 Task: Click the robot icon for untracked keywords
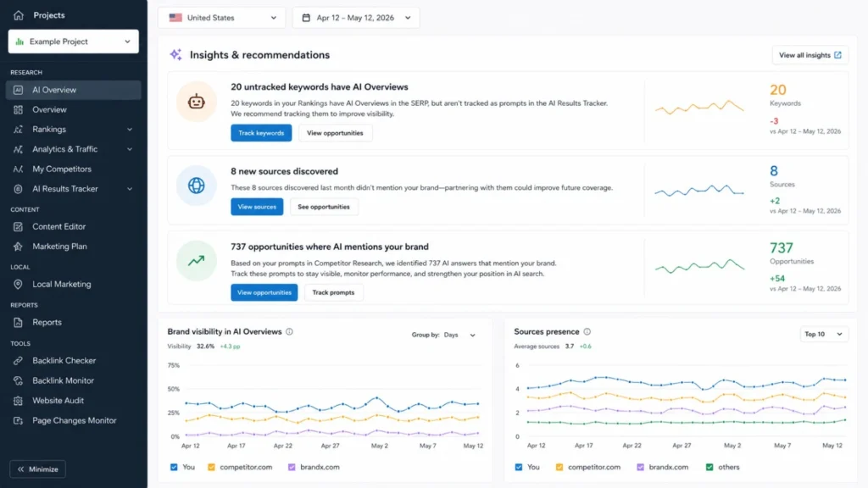coord(197,102)
